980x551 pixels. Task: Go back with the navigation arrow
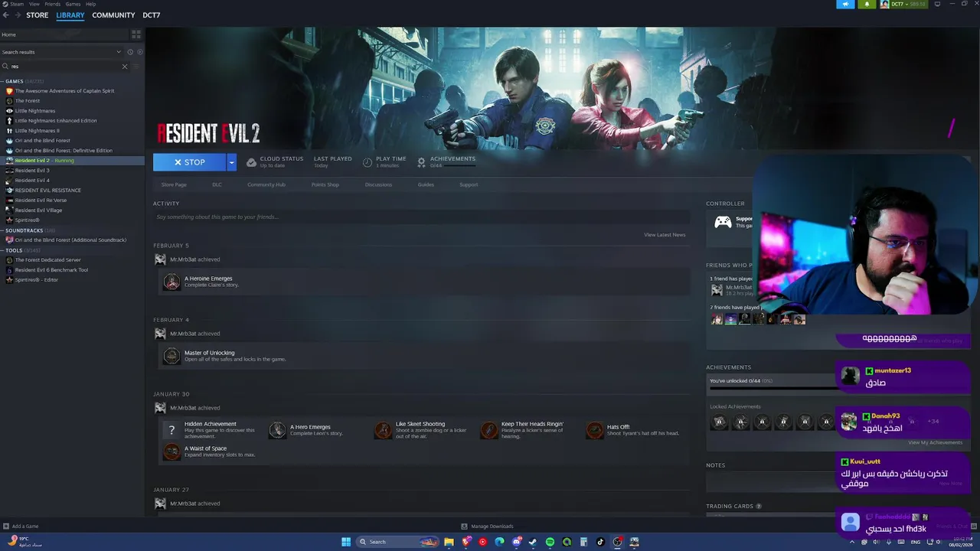[x=7, y=15]
